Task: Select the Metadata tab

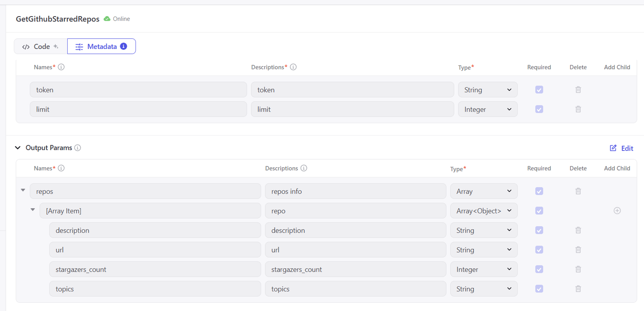Action: tap(101, 46)
